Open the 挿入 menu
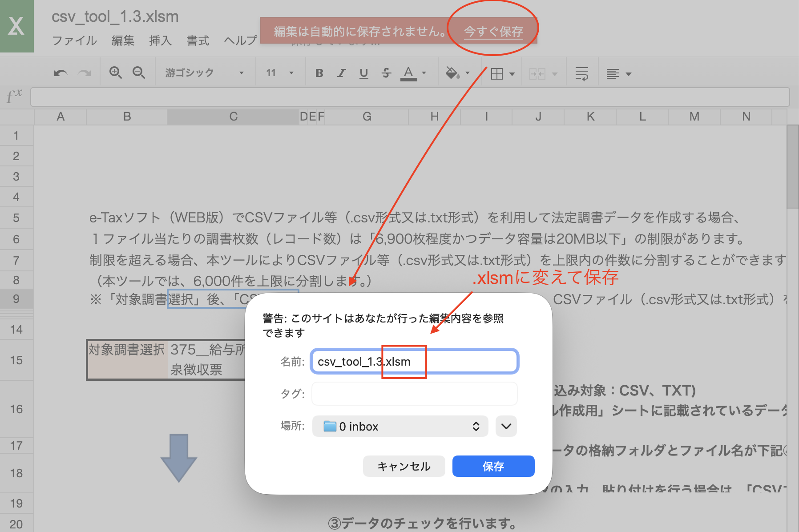The image size is (799, 532). 160,40
